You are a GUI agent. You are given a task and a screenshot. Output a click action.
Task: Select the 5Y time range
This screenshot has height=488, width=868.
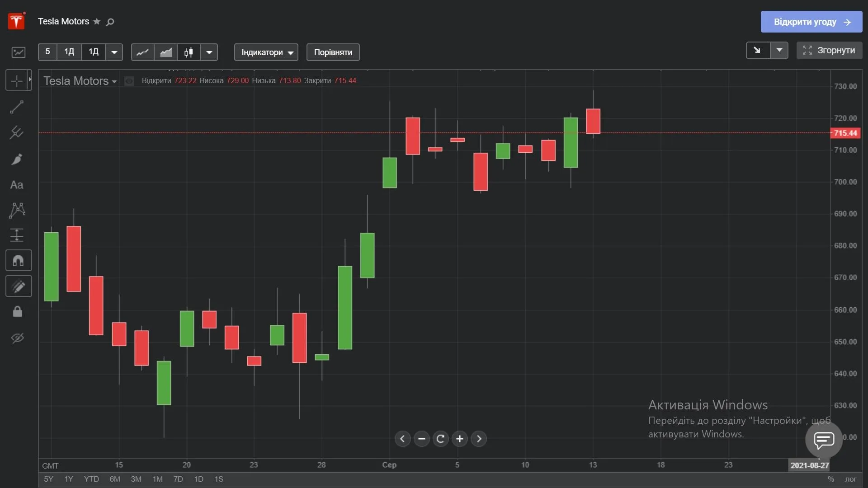[48, 479]
